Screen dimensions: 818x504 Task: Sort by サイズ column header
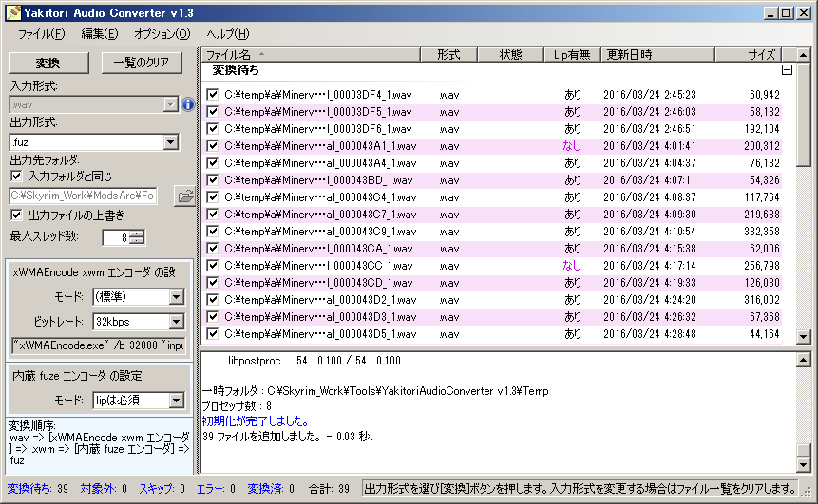click(749, 55)
